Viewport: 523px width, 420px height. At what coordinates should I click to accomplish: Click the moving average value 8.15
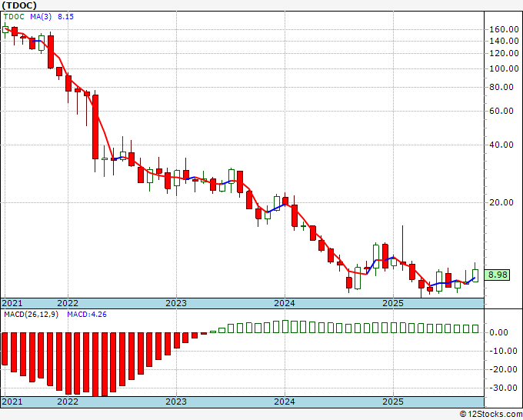(65, 17)
